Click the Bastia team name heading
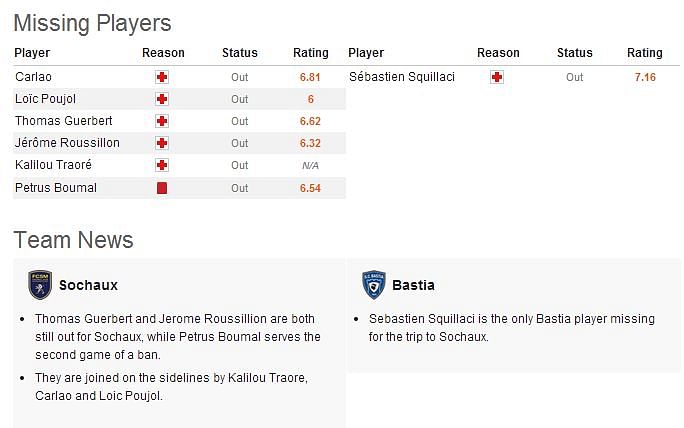 (x=414, y=285)
